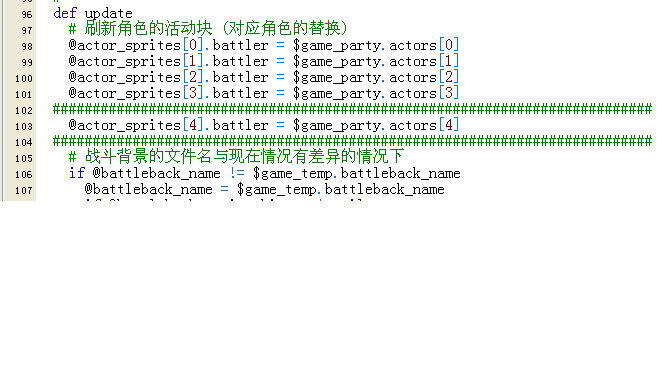Click '$game_party.actors[0]' on line 98
Image resolution: width=666 pixels, height=384 pixels.
376,45
